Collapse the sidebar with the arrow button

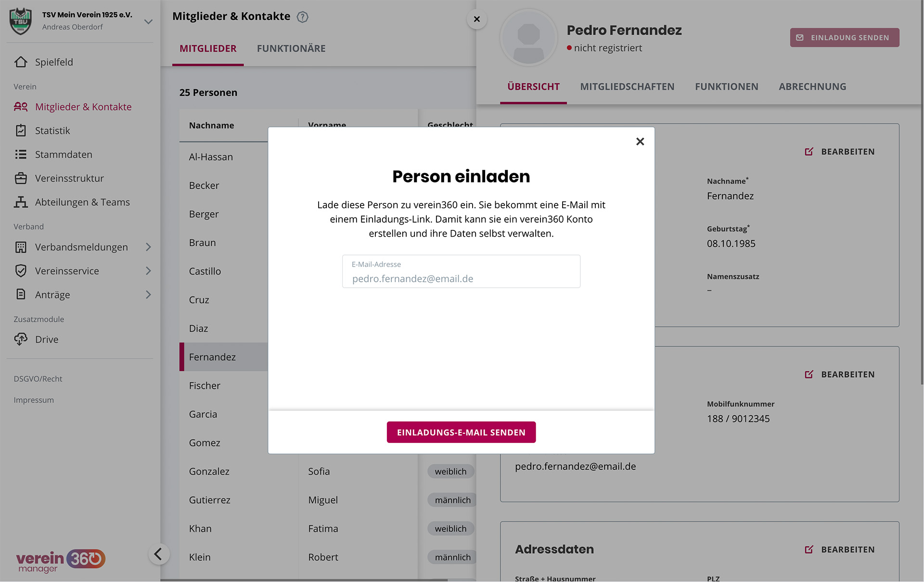(158, 554)
